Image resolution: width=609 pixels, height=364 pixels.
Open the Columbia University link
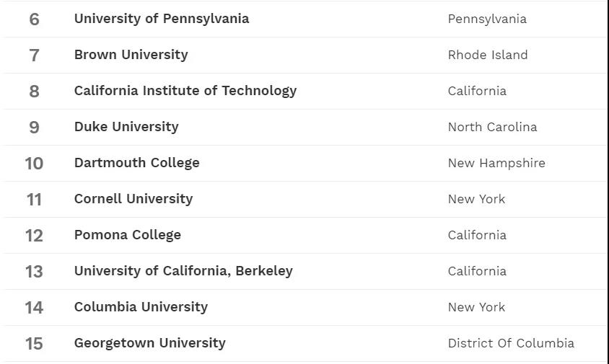tap(141, 307)
